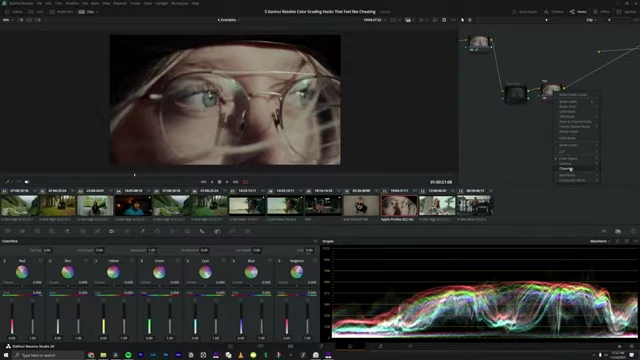The height and width of the screenshot is (360, 640).
Task: Expand the Node Color submenu
Action: 576,107
